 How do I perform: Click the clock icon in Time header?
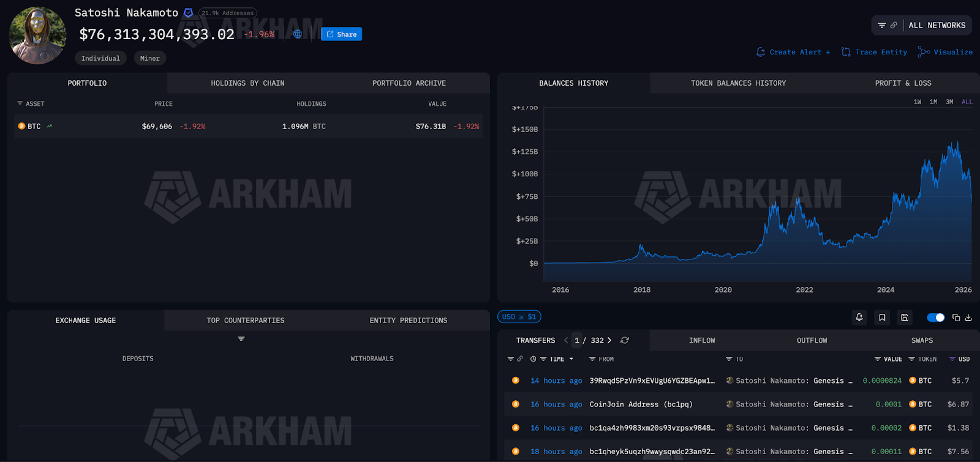click(x=533, y=359)
